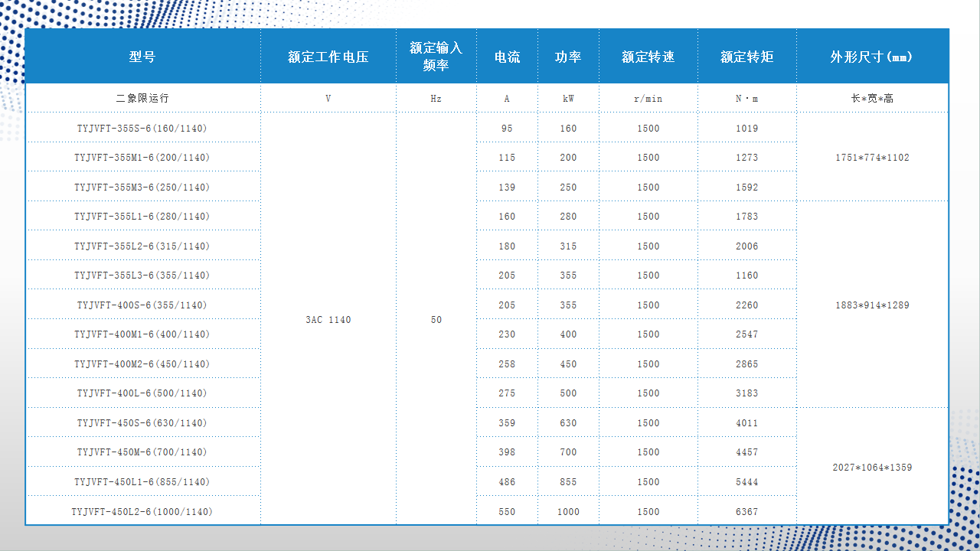This screenshot has height=551, width=980.
Task: Select the r/min unit cell
Action: (x=648, y=99)
